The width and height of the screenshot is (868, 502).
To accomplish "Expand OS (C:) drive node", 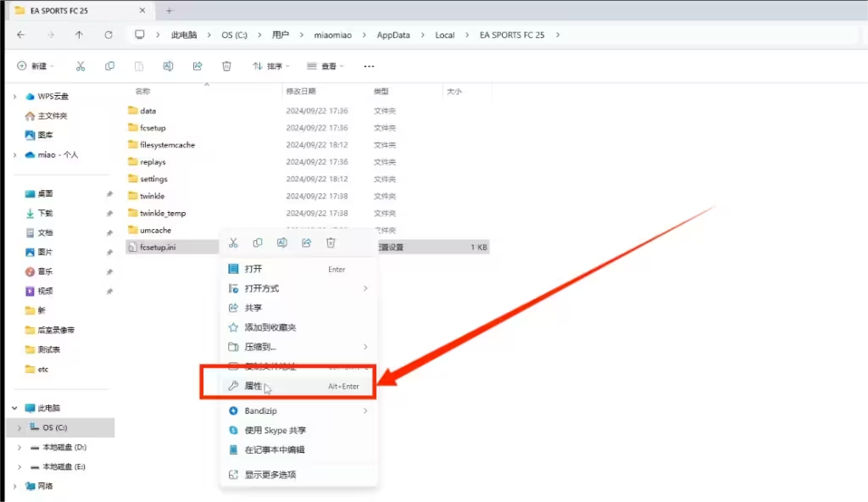I will click(19, 427).
